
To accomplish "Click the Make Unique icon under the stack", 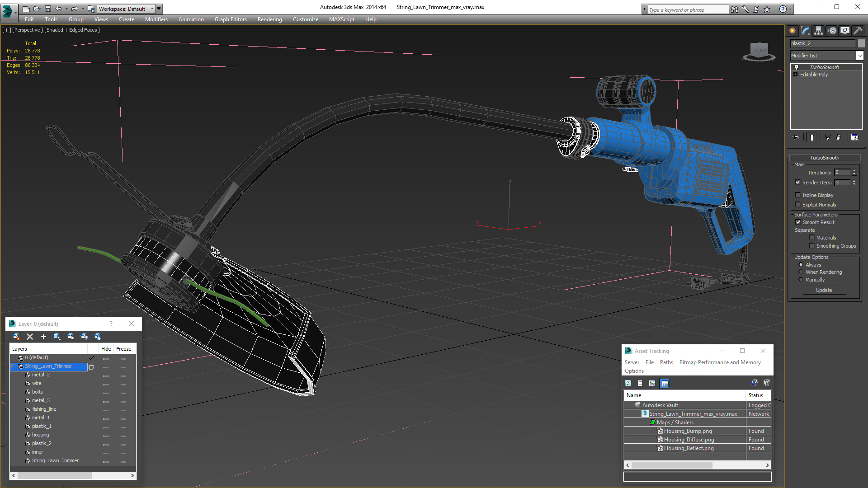I will click(x=827, y=137).
